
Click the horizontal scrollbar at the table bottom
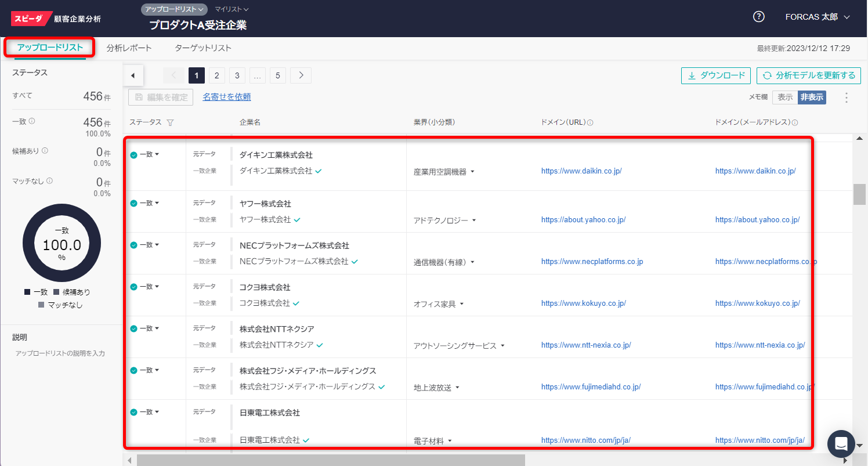tap(331, 460)
